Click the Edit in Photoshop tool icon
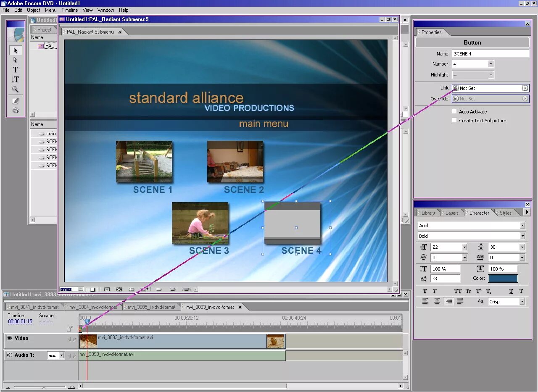Image resolution: width=538 pixels, height=392 pixels. (16, 101)
